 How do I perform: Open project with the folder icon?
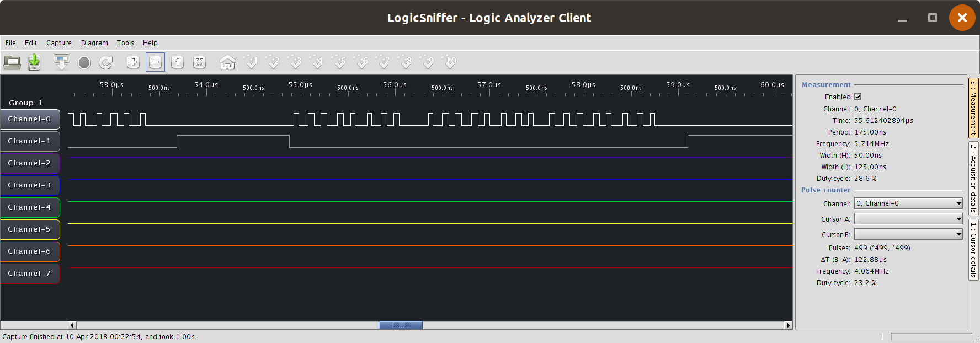(x=12, y=62)
